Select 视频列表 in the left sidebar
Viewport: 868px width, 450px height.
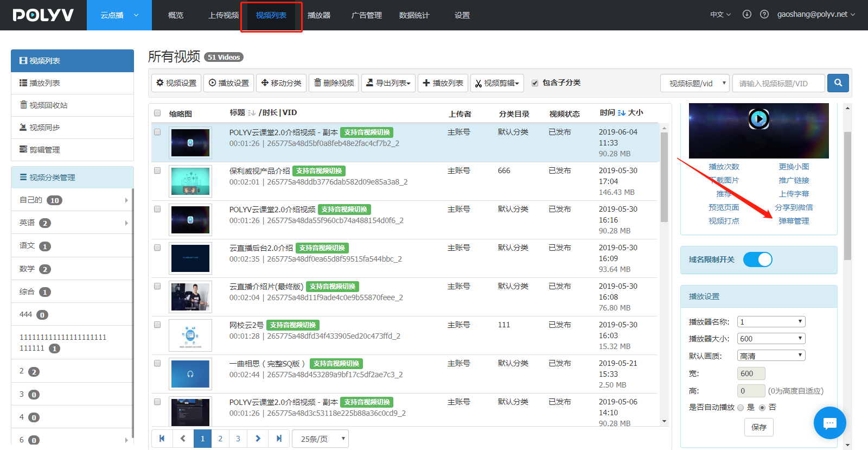(72, 61)
